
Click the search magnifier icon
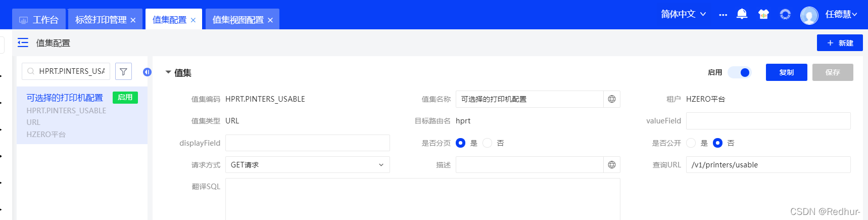[31, 71]
